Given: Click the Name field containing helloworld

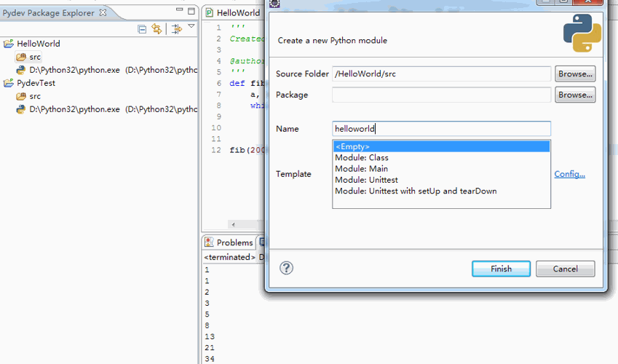Looking at the screenshot, I should click(x=441, y=129).
